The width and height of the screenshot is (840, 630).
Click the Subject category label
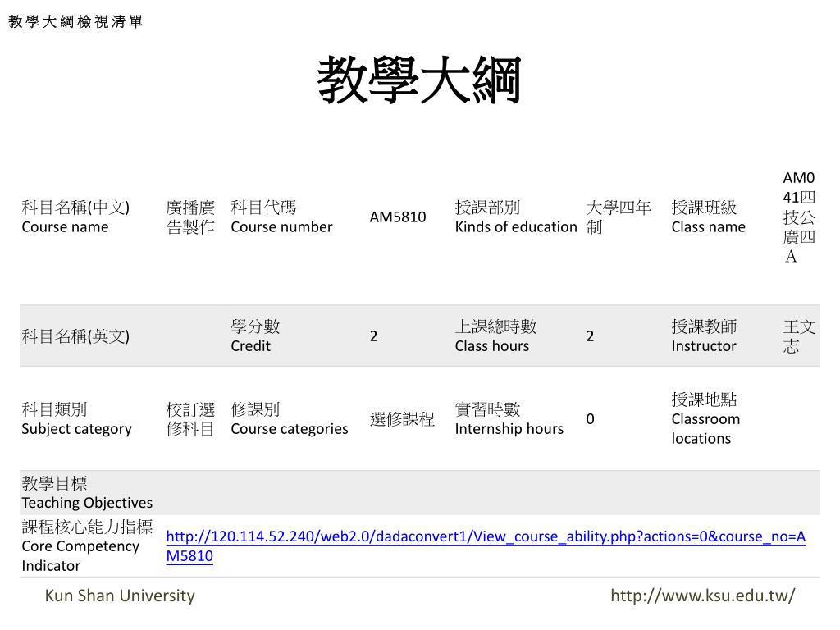[x=76, y=419]
